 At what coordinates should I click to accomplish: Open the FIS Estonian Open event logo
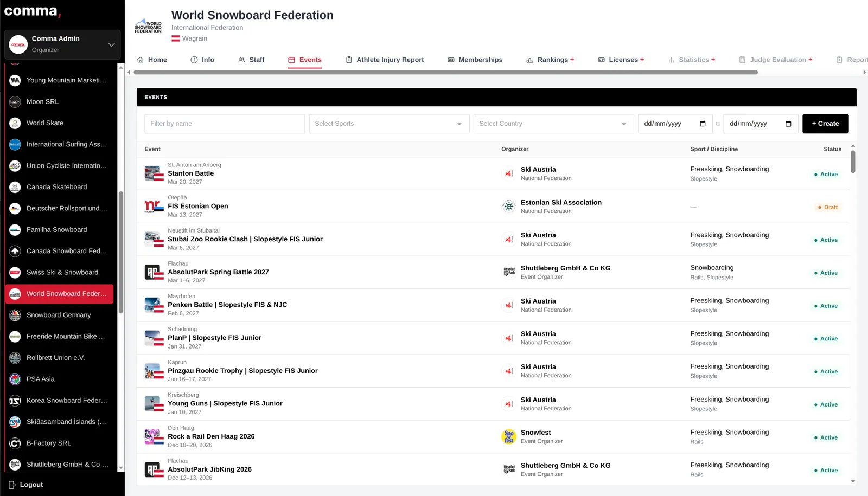[154, 207]
